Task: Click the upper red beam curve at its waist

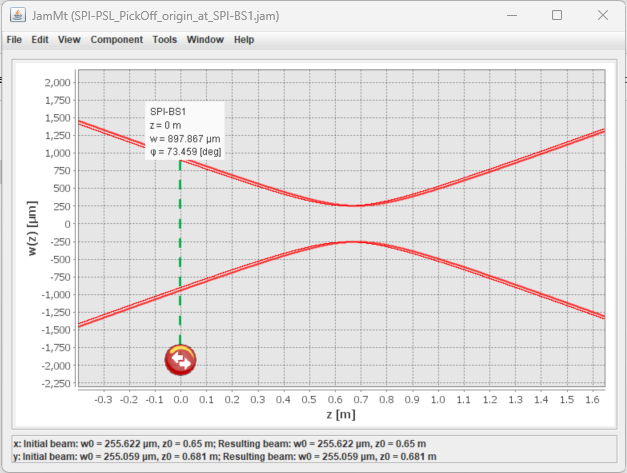Action: pos(354,205)
